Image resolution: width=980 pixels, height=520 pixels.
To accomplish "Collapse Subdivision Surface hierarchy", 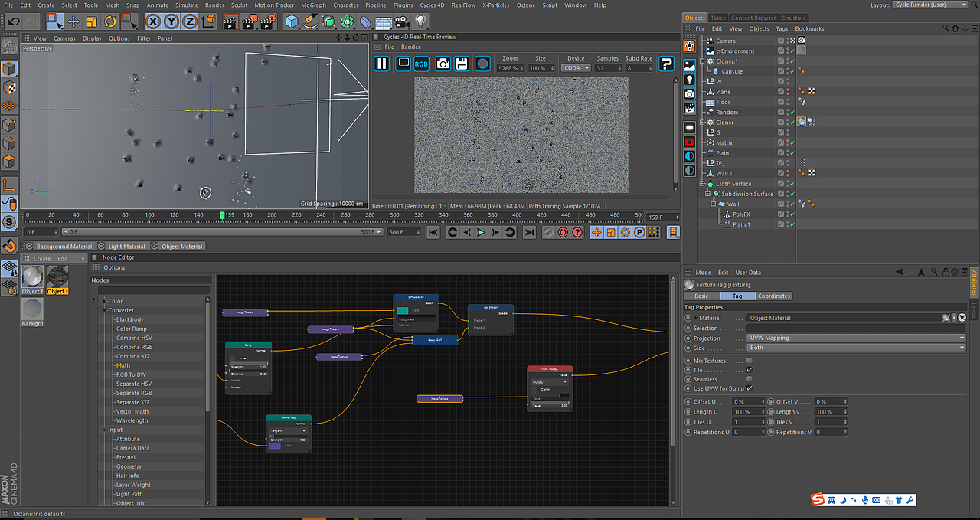I will click(x=707, y=194).
